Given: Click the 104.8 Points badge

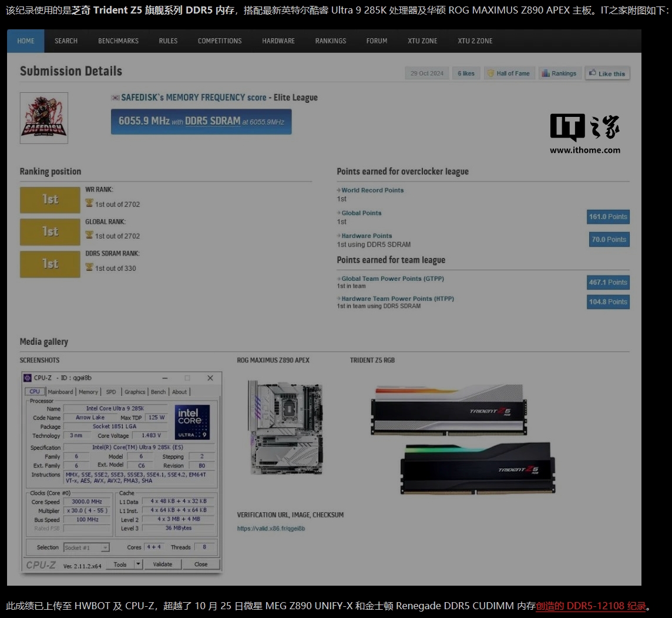Looking at the screenshot, I should pos(608,302).
